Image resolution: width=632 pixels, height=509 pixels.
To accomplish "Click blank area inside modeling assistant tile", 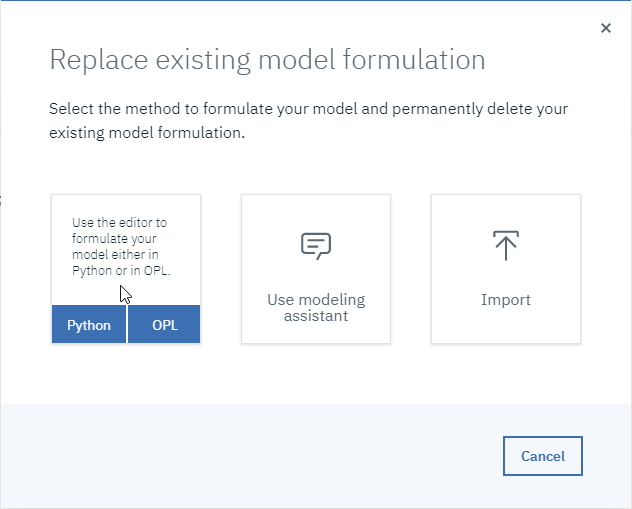I will 316,212.
